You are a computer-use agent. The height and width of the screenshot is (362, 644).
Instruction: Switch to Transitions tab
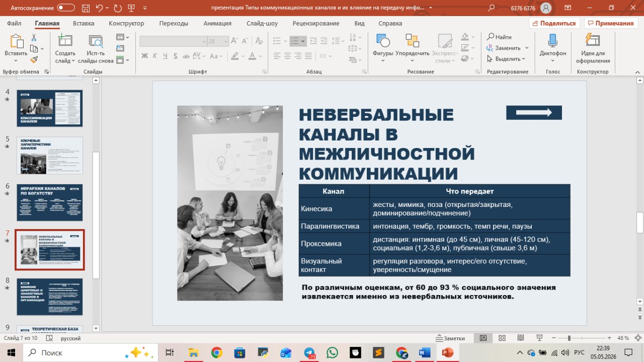click(x=174, y=23)
